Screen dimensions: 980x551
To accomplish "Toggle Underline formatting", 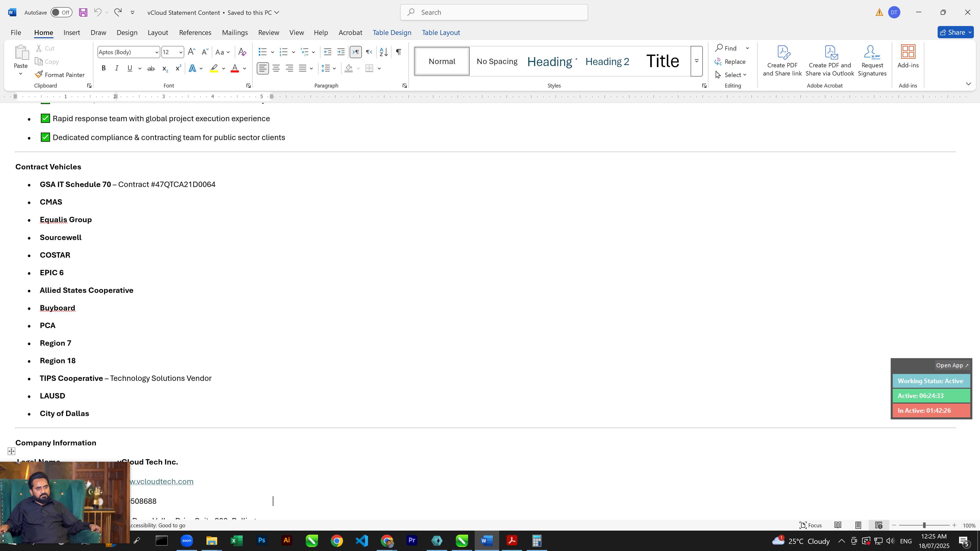I will (130, 68).
